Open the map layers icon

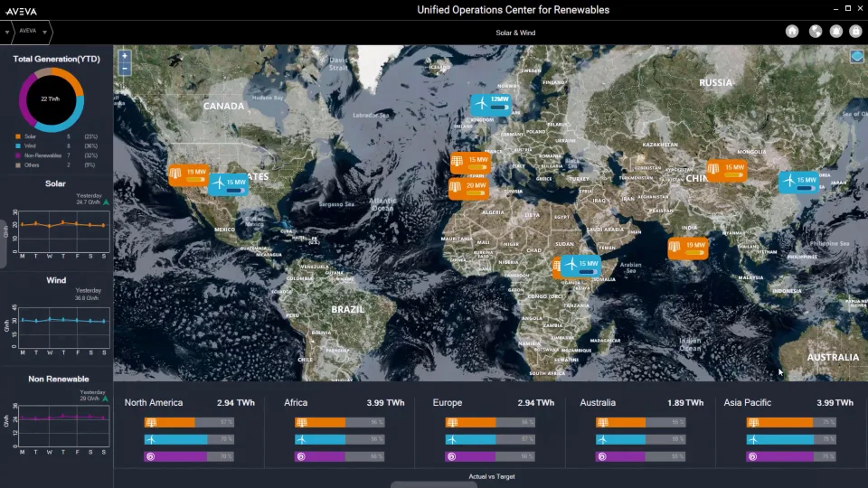(856, 56)
